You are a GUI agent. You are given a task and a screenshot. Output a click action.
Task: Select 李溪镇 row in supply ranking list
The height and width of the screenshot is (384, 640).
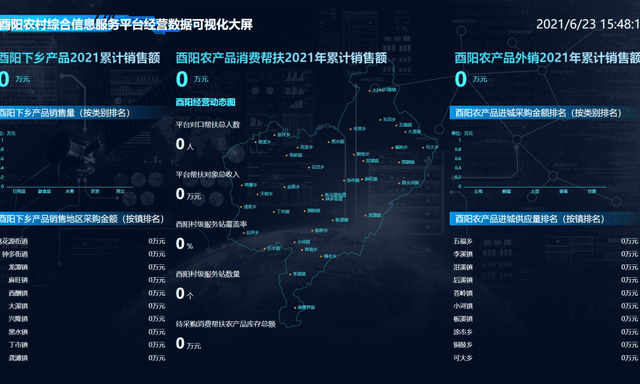pos(546,254)
